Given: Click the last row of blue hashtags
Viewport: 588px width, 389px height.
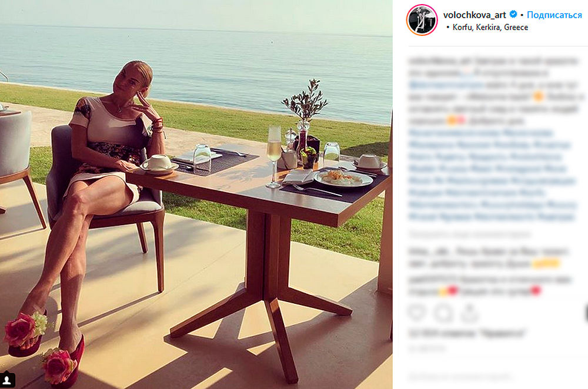Looking at the screenshot, I should [491, 217].
